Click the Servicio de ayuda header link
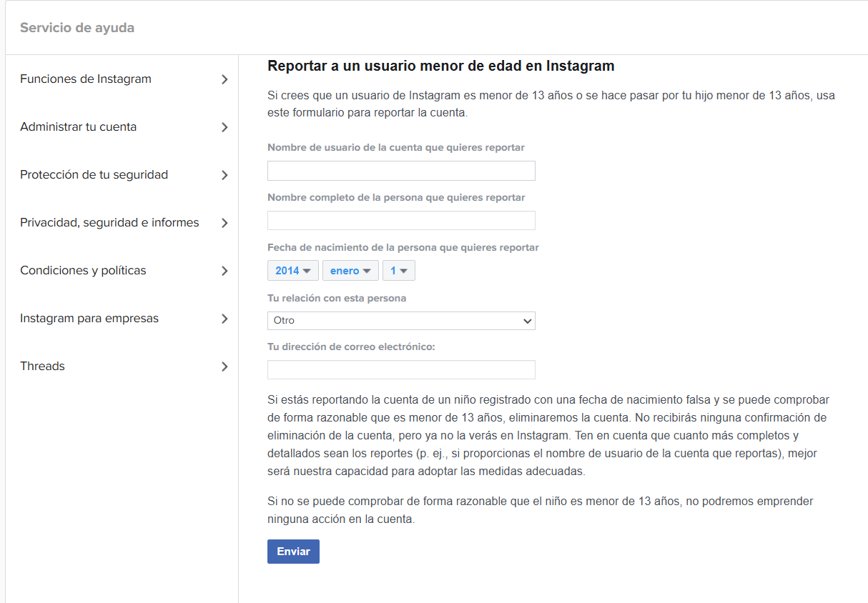 tap(77, 28)
